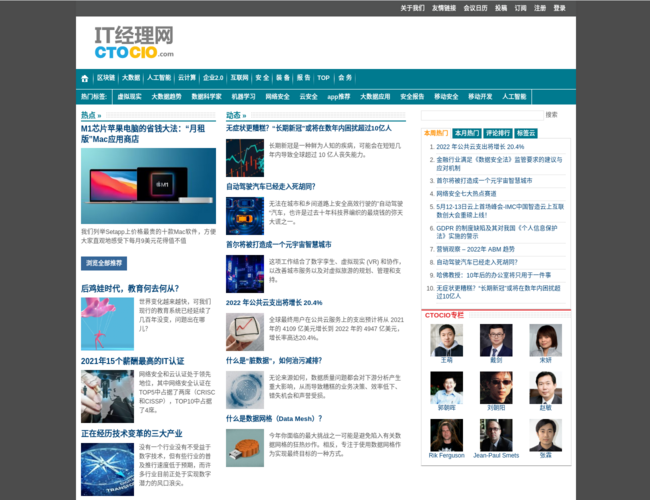
Task: Open Rik Ferguson columnist avatar
Action: [446, 434]
